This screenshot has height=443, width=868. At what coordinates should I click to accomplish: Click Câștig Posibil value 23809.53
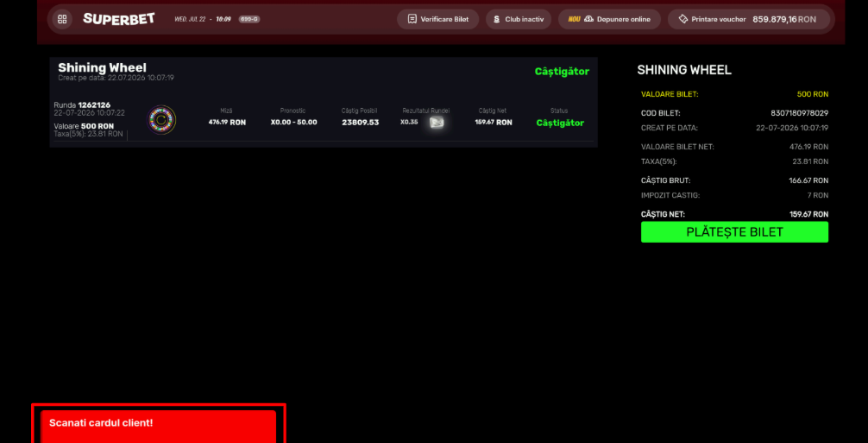coord(361,123)
